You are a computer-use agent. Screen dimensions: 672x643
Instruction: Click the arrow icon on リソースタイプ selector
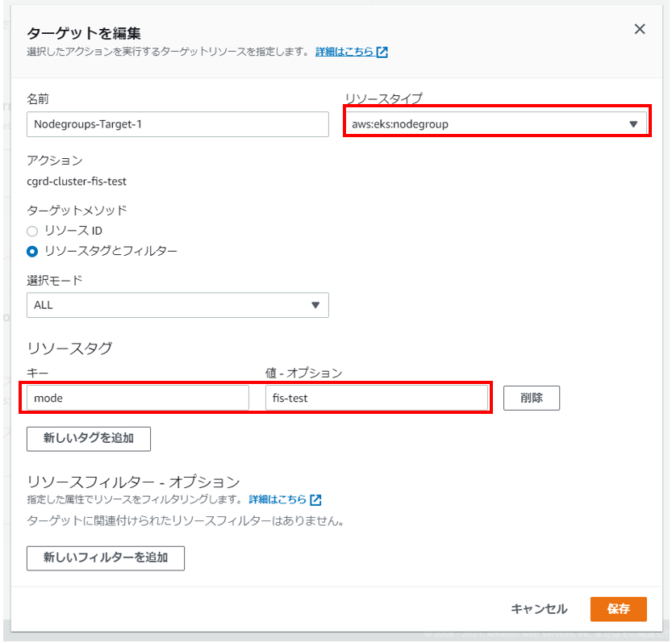tap(633, 124)
